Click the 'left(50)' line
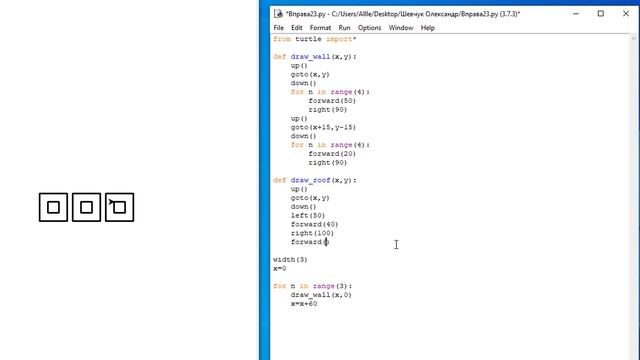Viewport: 640px width, 360px height. click(x=308, y=216)
